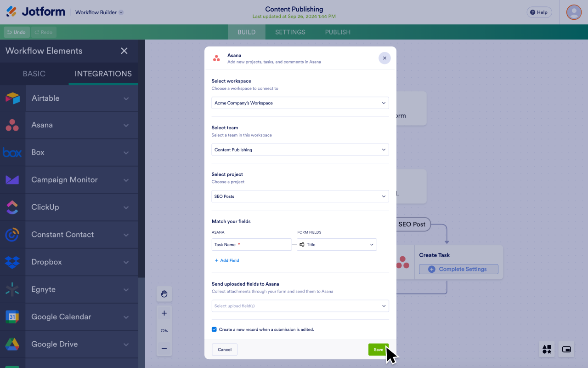Toggle the minimap view icon
The height and width of the screenshot is (368, 588).
pyautogui.click(x=566, y=350)
